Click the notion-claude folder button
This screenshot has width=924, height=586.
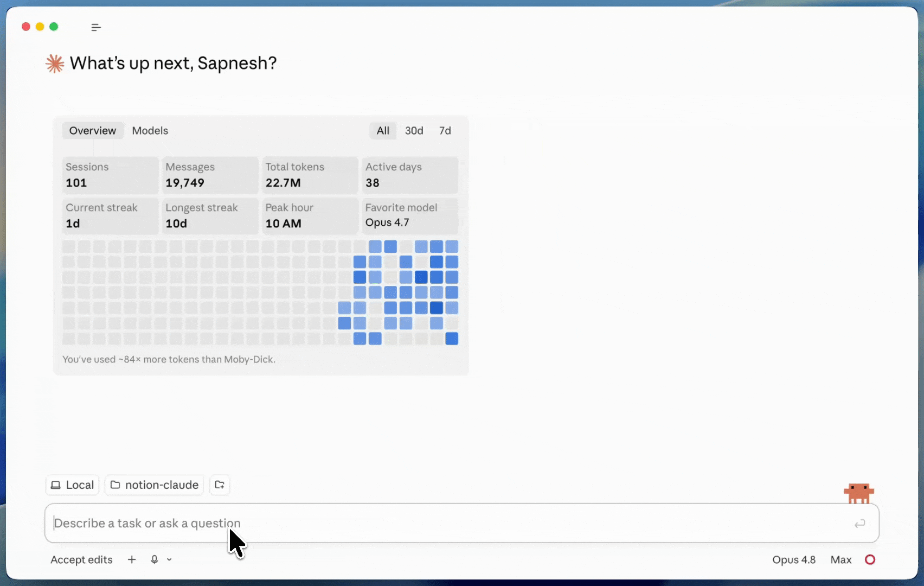[x=155, y=485]
